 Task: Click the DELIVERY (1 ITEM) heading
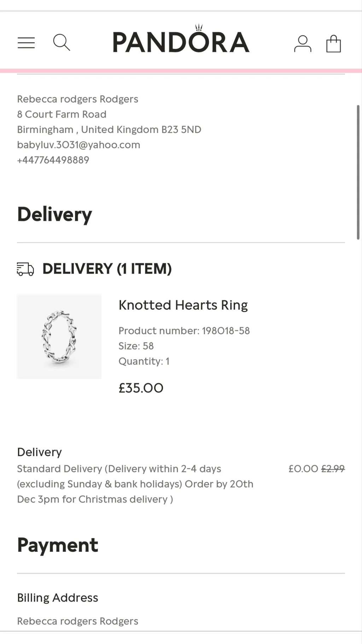[107, 269]
